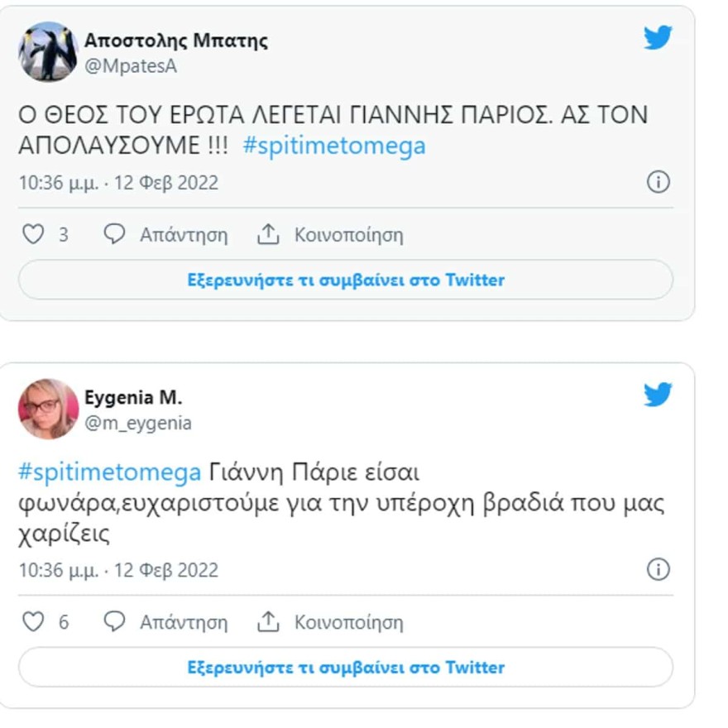The image size is (728, 728).
Task: Click the share arrow icon on Eygenia's tweet
Action: pyautogui.click(x=267, y=622)
